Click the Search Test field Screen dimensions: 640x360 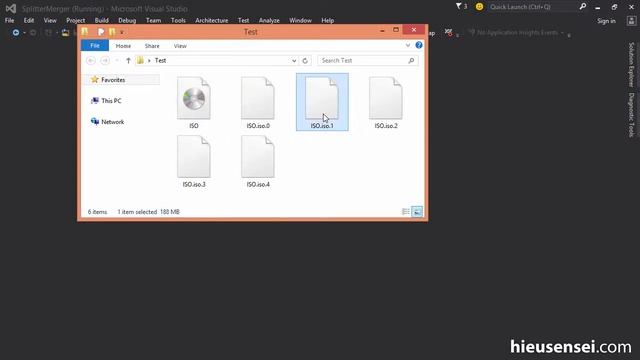coord(367,60)
